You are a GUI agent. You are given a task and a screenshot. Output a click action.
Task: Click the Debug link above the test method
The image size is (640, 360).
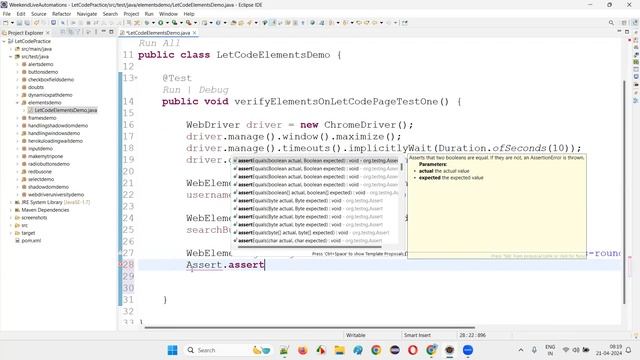(x=213, y=90)
